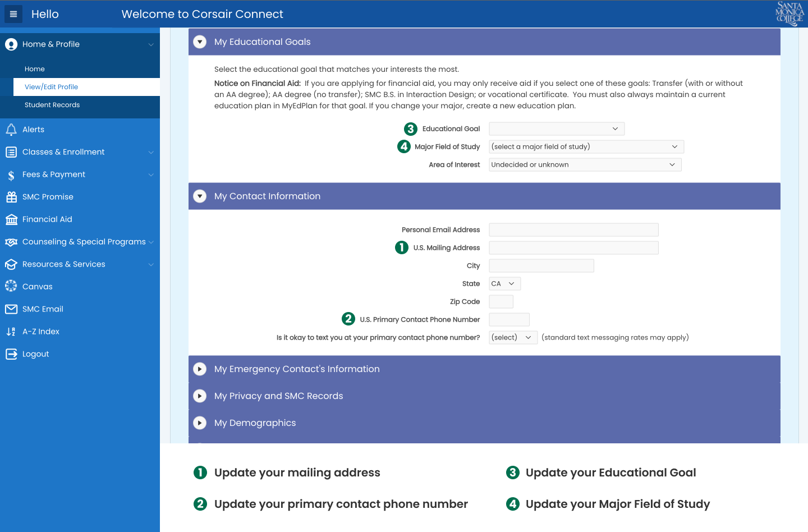Expand the My Demographics section

[200, 423]
